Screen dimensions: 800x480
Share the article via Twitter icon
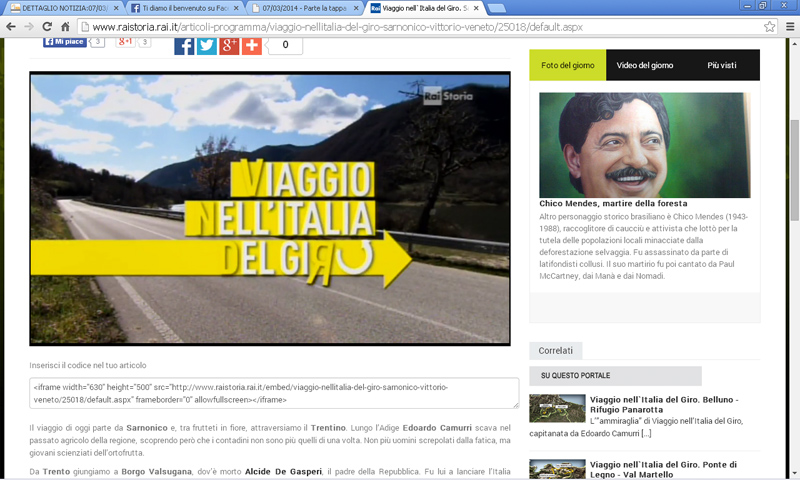point(207,45)
